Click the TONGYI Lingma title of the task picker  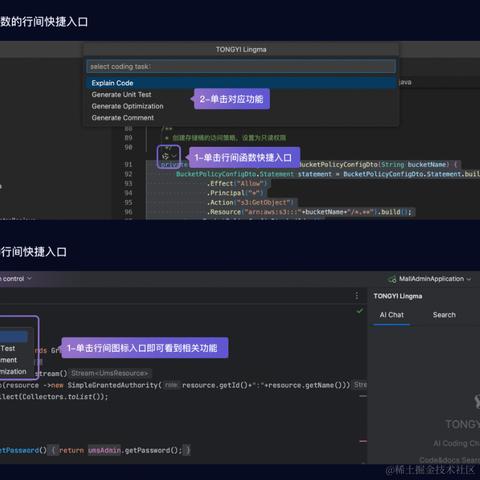(x=241, y=50)
